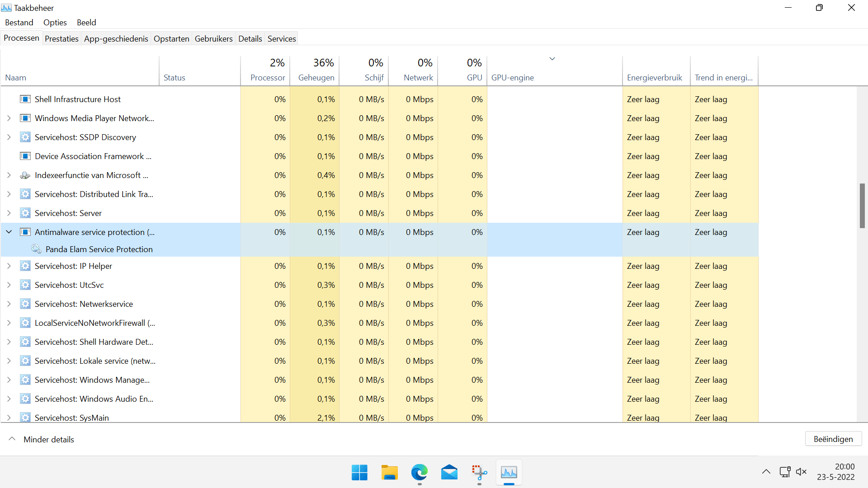The width and height of the screenshot is (868, 488).
Task: Expand the Servicehost: IP Helper row
Action: [x=9, y=266]
